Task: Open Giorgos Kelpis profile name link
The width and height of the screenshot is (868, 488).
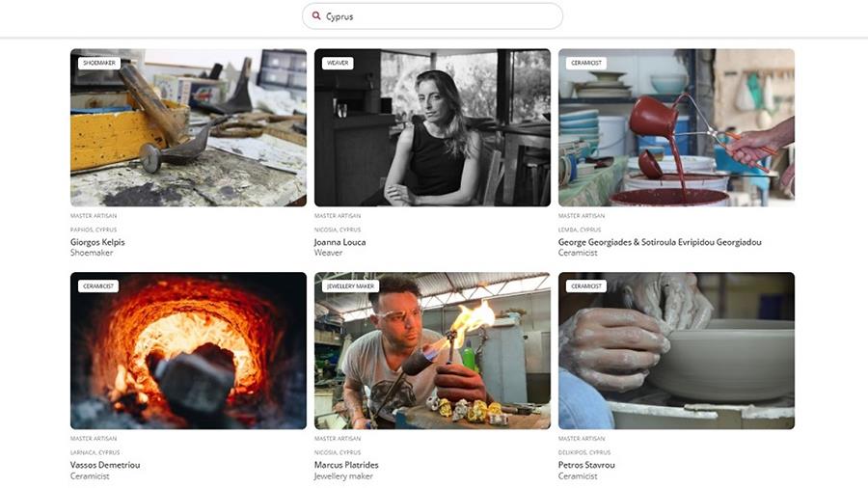Action: [97, 242]
